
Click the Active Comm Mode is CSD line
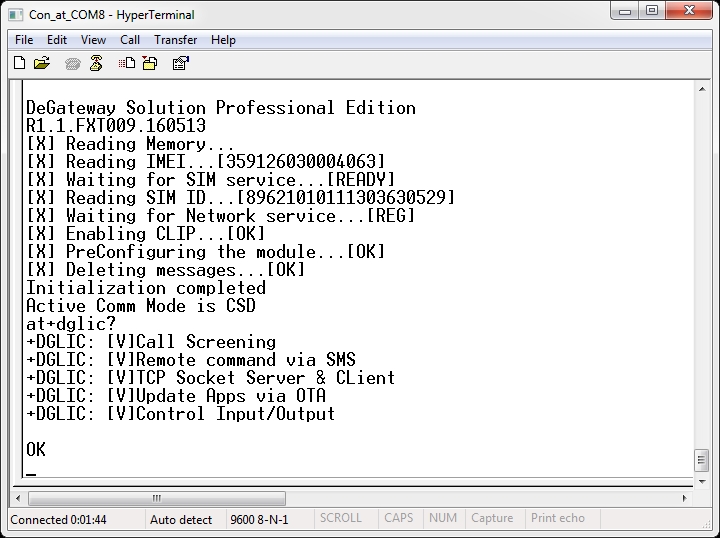click(x=141, y=306)
